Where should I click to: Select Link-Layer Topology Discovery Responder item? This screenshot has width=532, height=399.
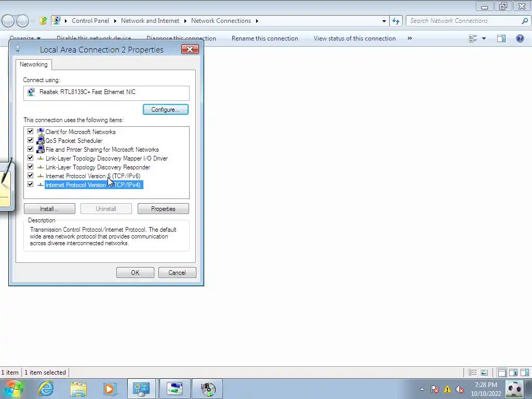(x=98, y=167)
